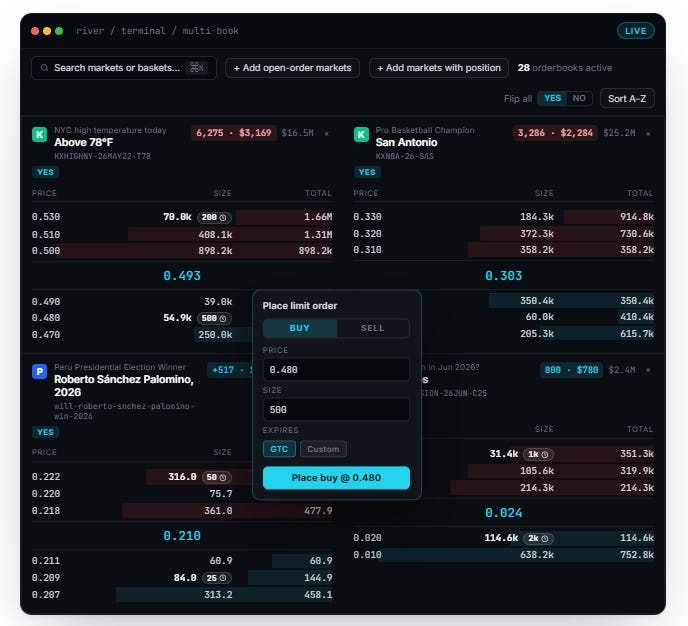Select GTC expiry
Image resolution: width=688 pixels, height=626 pixels.
(x=279, y=449)
